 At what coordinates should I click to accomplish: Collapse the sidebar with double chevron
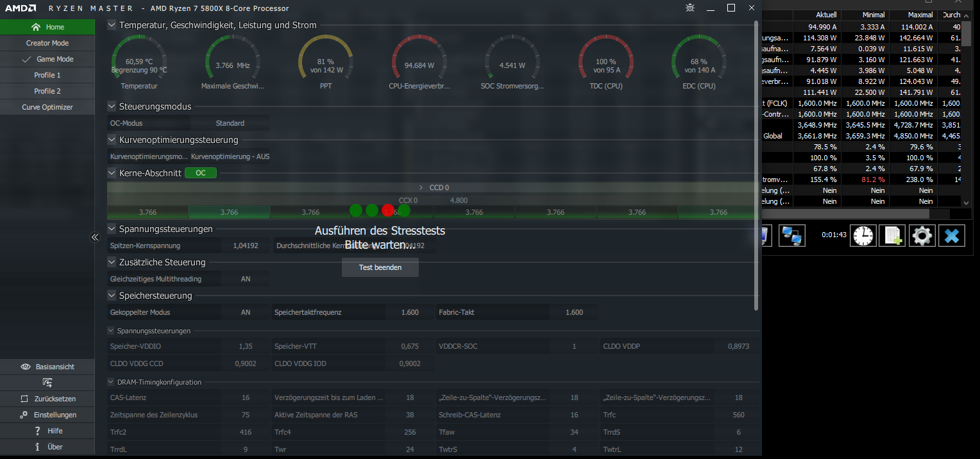click(95, 237)
